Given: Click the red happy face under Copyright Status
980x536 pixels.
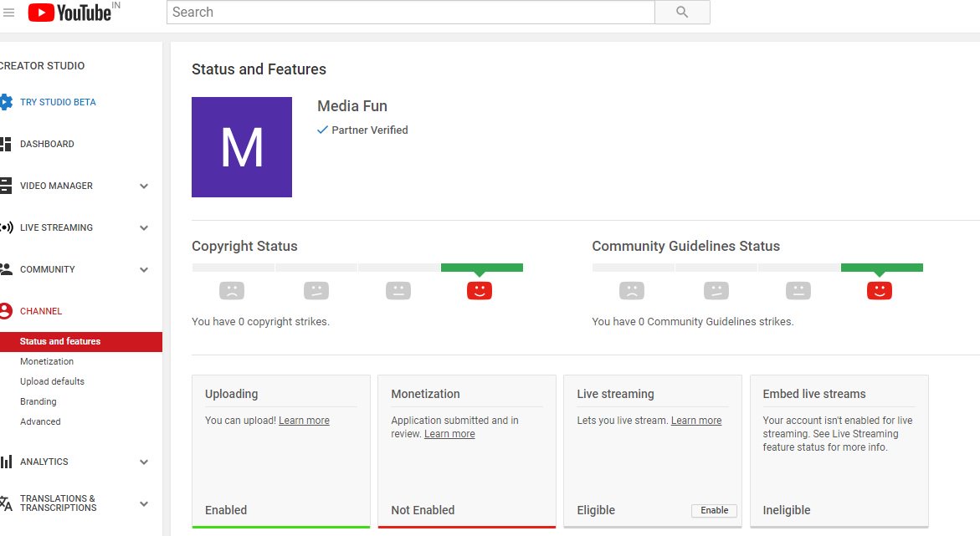Looking at the screenshot, I should (x=480, y=290).
